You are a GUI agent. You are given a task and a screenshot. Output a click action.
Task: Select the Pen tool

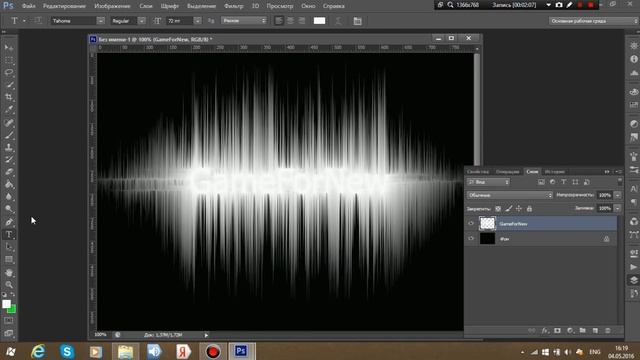9,222
